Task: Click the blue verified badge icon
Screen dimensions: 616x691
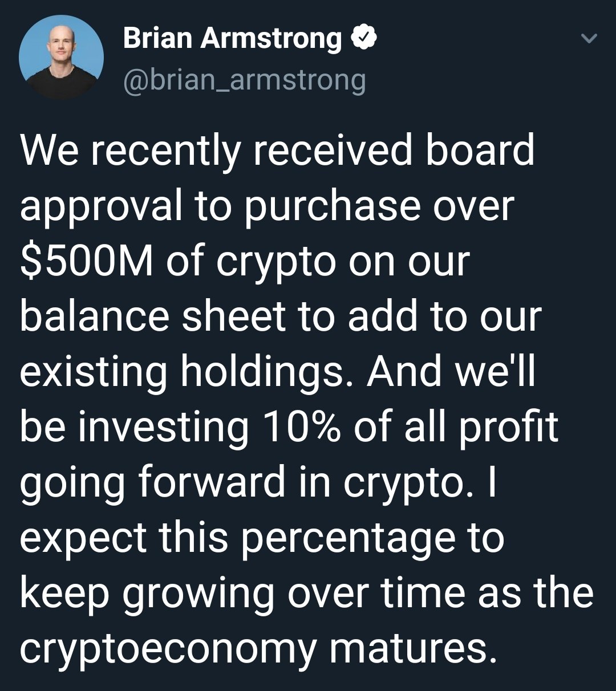Action: tap(363, 39)
